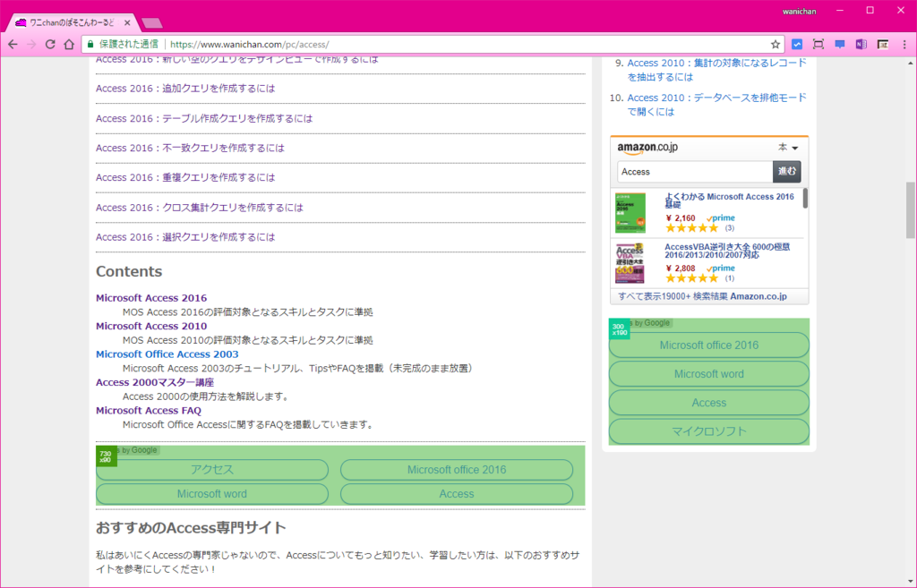Open the blue speech-bubble extension
The height and width of the screenshot is (588, 917).
[840, 45]
